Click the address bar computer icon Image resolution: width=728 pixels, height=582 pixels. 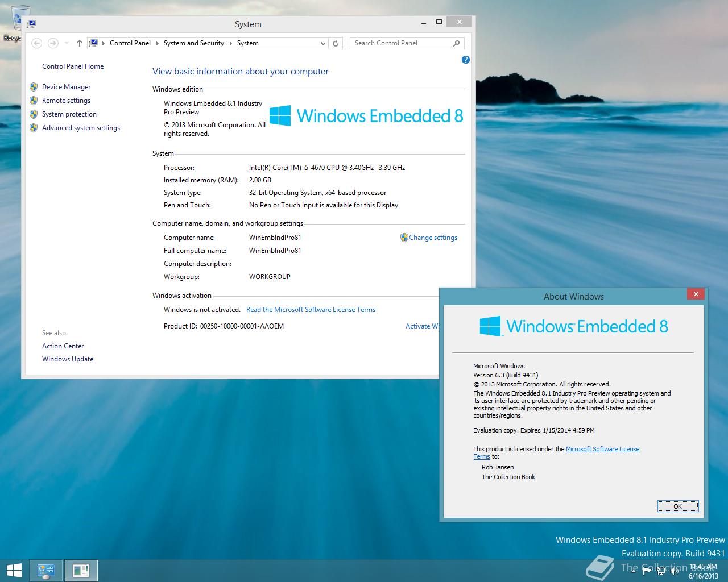(x=94, y=43)
